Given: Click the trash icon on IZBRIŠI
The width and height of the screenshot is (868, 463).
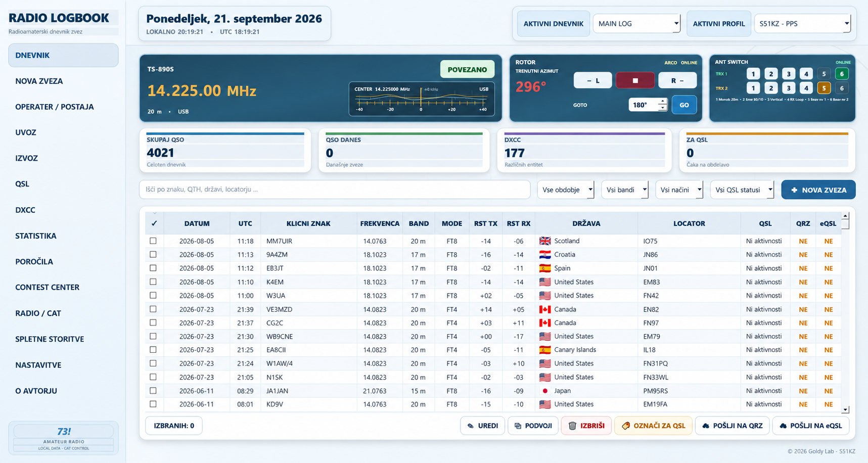Looking at the screenshot, I should pos(572,426).
